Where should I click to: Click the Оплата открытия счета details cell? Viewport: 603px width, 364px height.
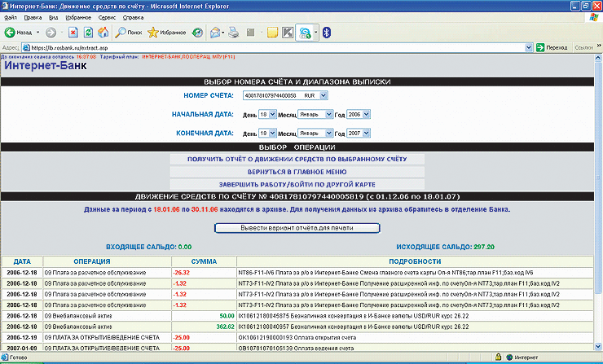pyautogui.click(x=415, y=337)
